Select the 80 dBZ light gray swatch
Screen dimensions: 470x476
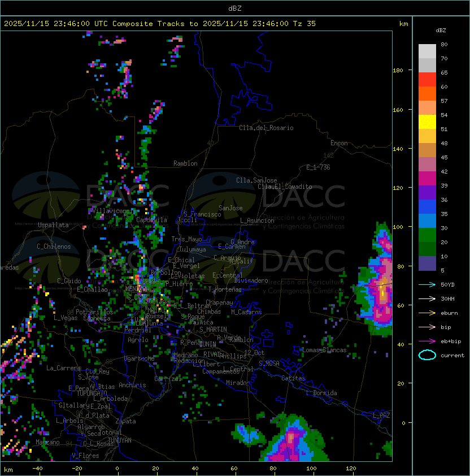(427, 51)
